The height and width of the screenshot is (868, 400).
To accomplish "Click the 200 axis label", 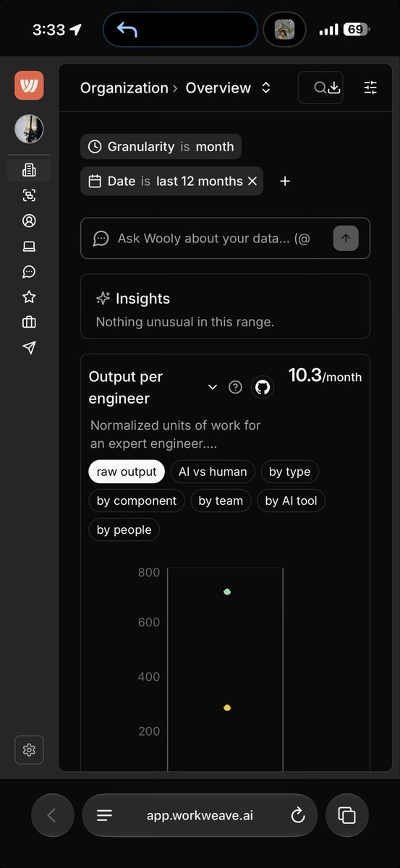I will click(148, 731).
